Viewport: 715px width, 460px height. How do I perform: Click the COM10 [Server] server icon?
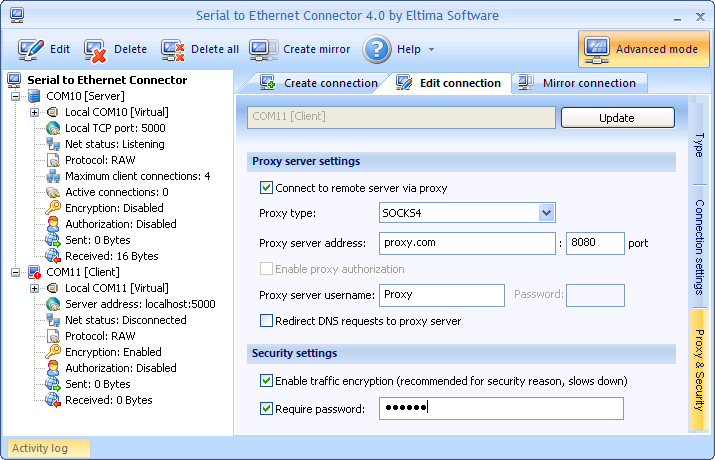click(x=34, y=96)
